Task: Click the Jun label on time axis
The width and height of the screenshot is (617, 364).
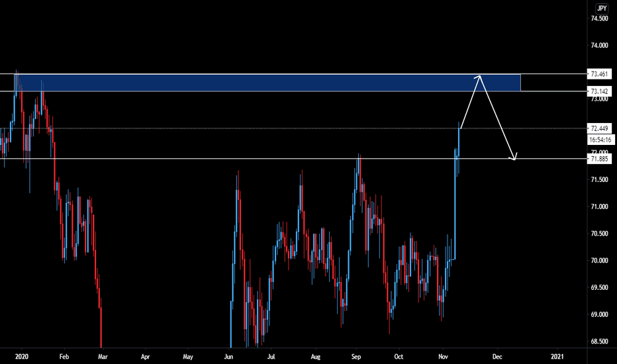Action: [x=228, y=357]
